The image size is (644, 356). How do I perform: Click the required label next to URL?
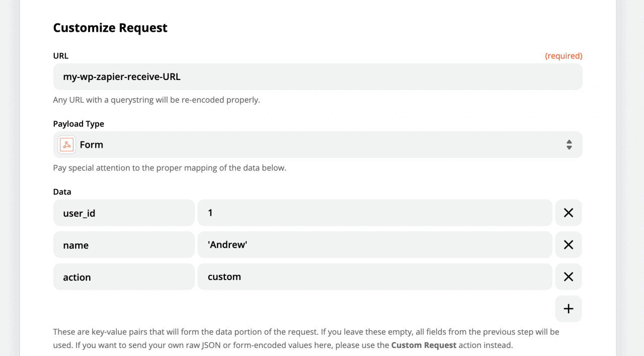pos(563,55)
